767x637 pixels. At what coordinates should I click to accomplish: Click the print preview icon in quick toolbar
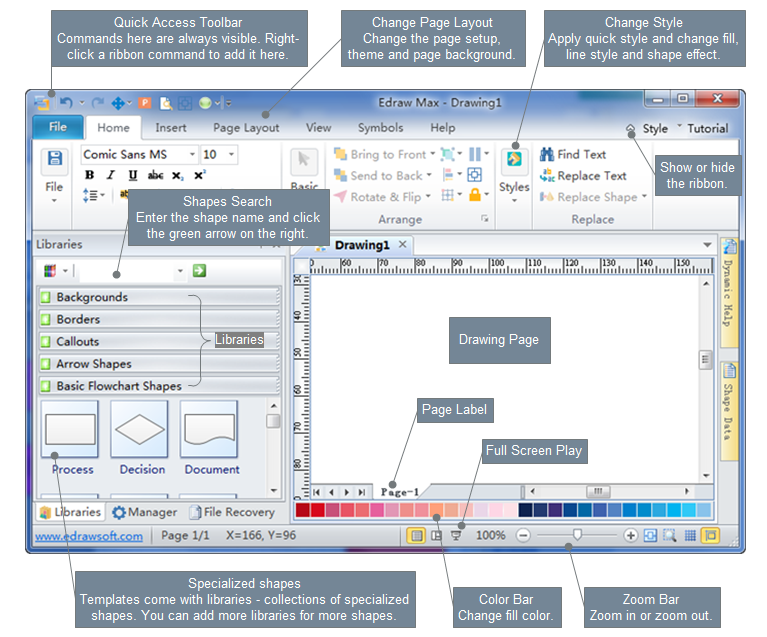(x=166, y=103)
